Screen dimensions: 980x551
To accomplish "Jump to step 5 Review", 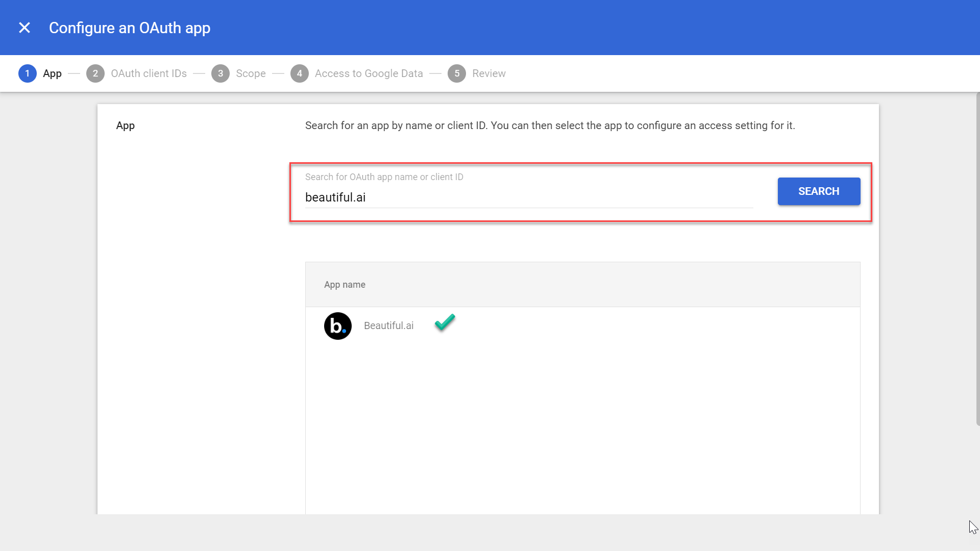I will (x=477, y=73).
